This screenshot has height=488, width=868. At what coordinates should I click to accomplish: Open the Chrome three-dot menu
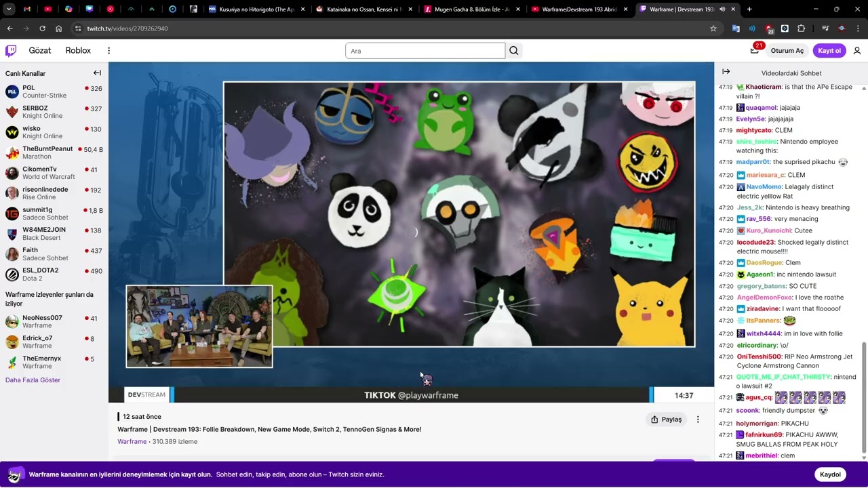859,28
